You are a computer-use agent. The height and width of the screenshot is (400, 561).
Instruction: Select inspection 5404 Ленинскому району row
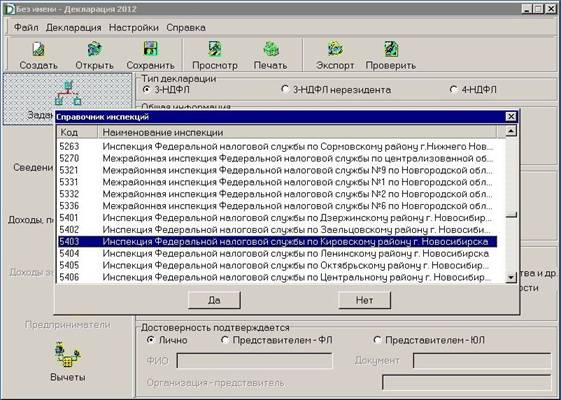[x=277, y=254]
